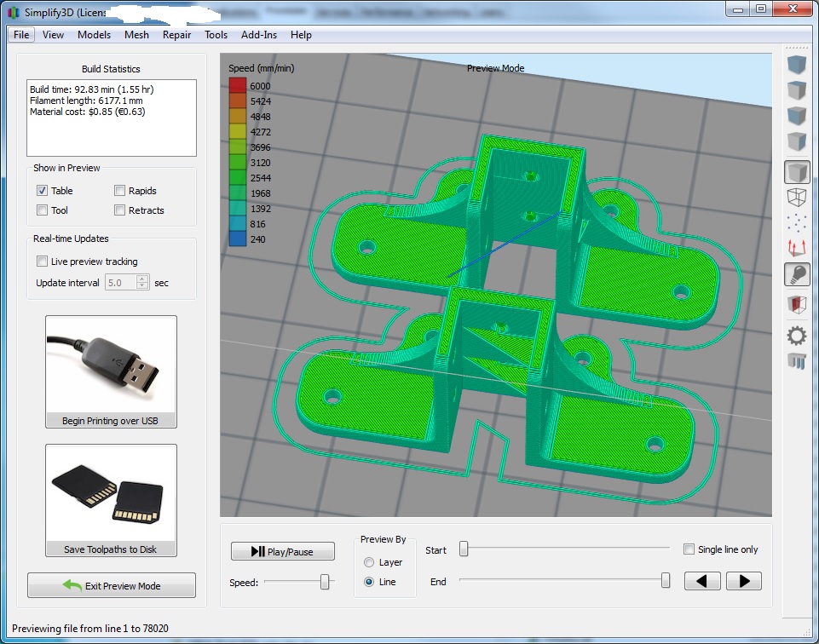Image resolution: width=819 pixels, height=644 pixels.
Task: Click the blue 240 speed legend swatch
Action: 238,239
